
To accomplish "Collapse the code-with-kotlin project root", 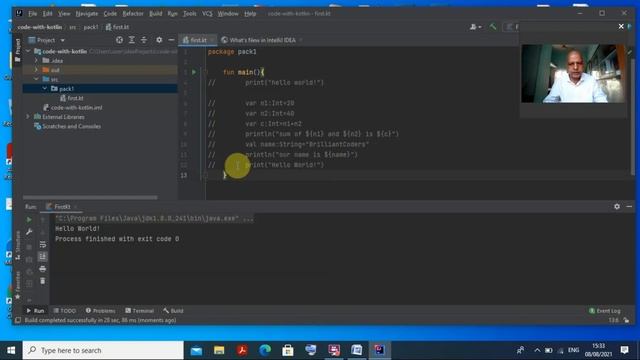I will click(x=28, y=51).
